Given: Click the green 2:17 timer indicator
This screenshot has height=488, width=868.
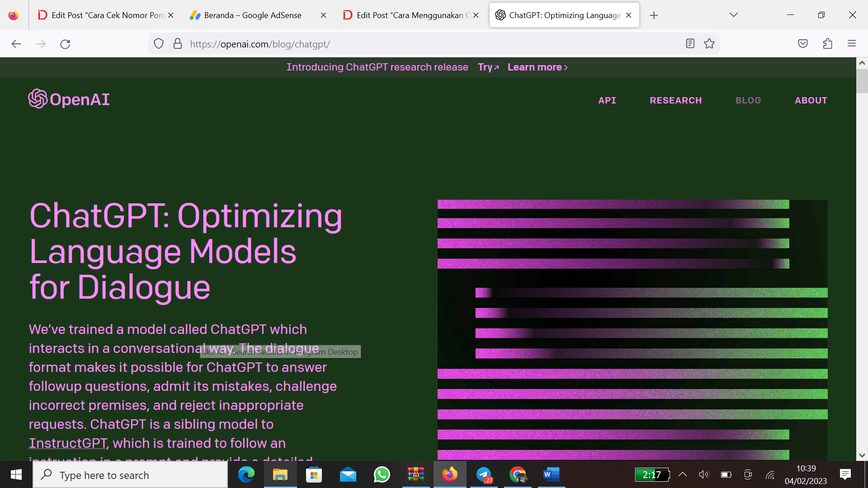Looking at the screenshot, I should click(x=652, y=474).
